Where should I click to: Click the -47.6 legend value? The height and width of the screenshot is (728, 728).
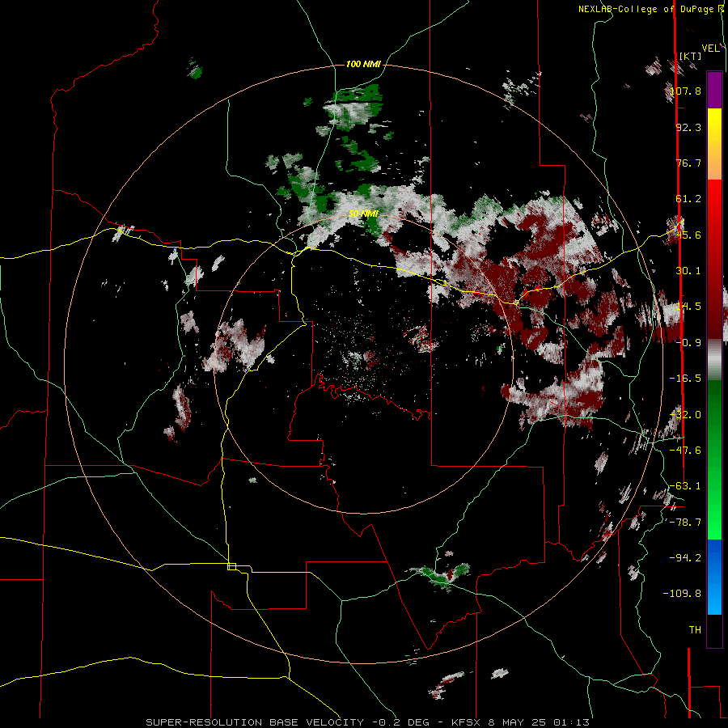[685, 451]
